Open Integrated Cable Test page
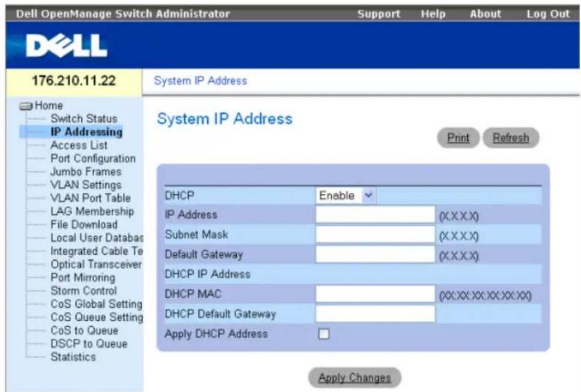Image resolution: width=581 pixels, height=392 pixels. pos(97,251)
